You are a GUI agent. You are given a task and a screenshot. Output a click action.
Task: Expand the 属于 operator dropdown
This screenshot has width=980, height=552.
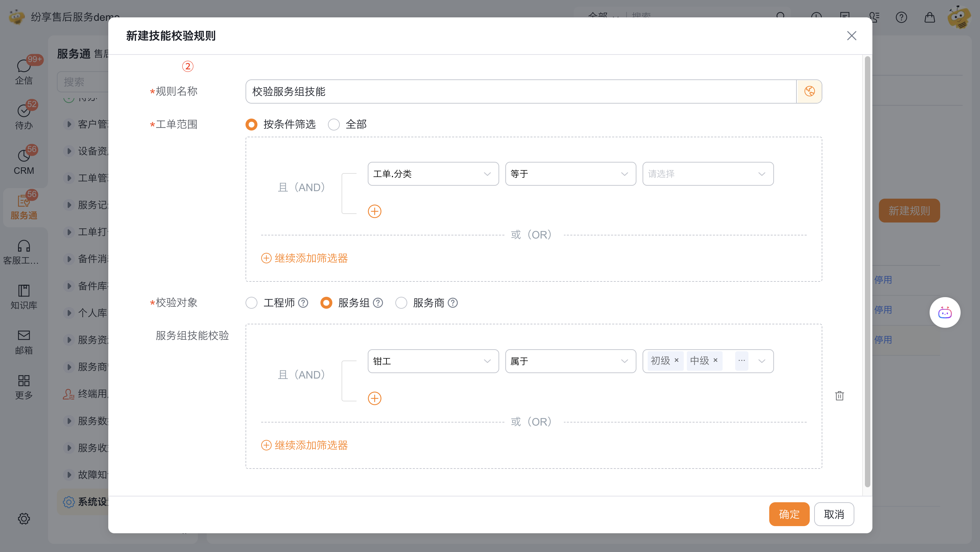tap(570, 361)
